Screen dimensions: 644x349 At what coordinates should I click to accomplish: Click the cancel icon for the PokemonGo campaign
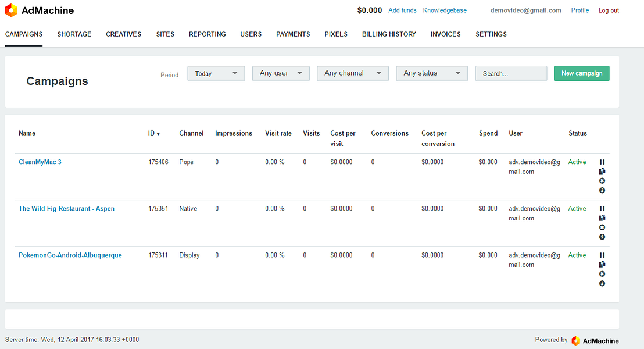point(602,273)
